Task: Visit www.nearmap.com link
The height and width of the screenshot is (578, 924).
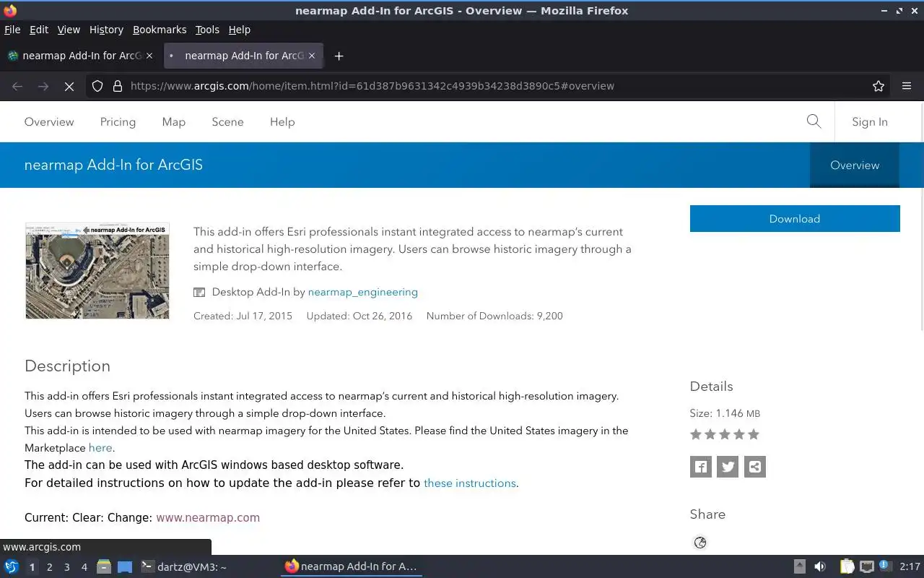Action: pos(208,518)
